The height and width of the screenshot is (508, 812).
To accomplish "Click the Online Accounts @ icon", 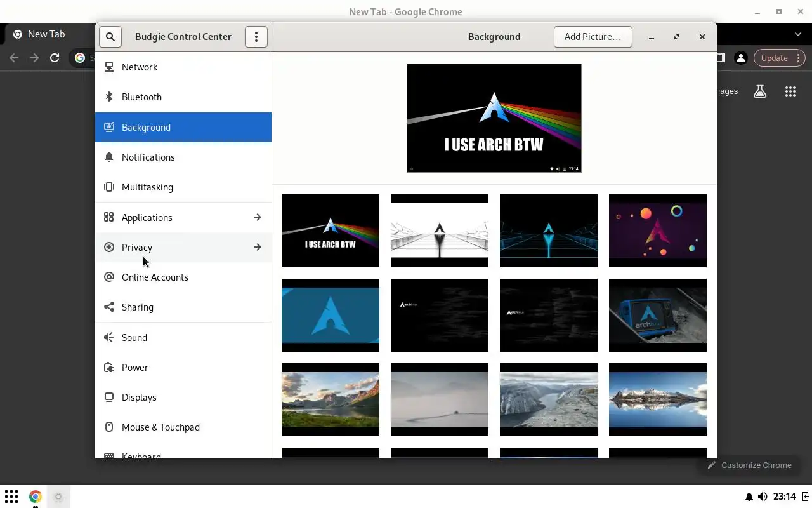I will [109, 277].
